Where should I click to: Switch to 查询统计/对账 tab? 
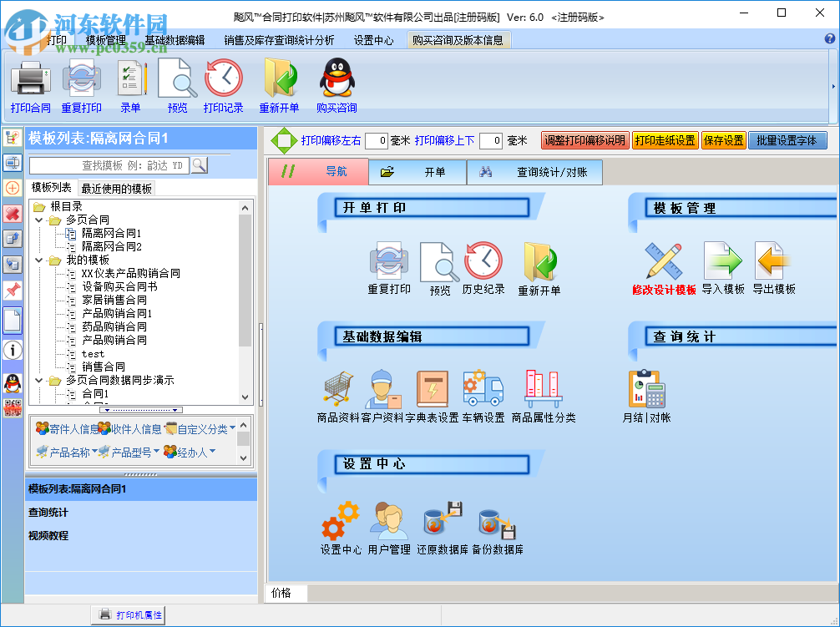point(534,172)
